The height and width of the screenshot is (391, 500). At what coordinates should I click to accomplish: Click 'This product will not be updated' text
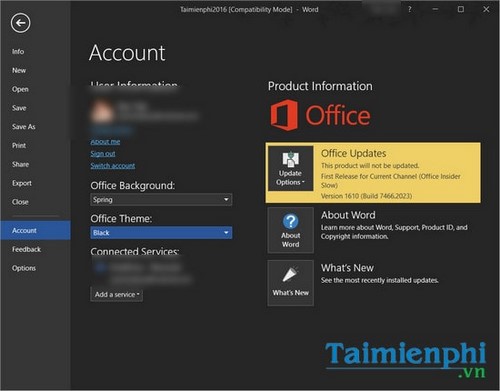[x=370, y=166]
